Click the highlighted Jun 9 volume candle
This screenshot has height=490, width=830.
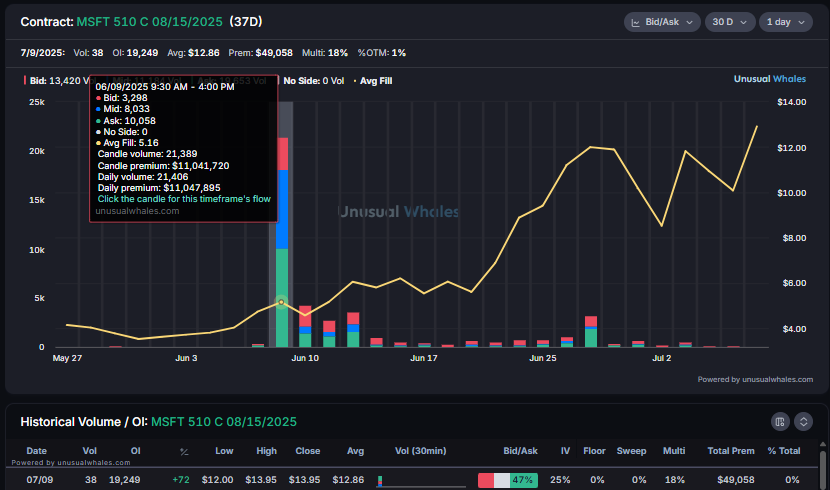click(283, 242)
